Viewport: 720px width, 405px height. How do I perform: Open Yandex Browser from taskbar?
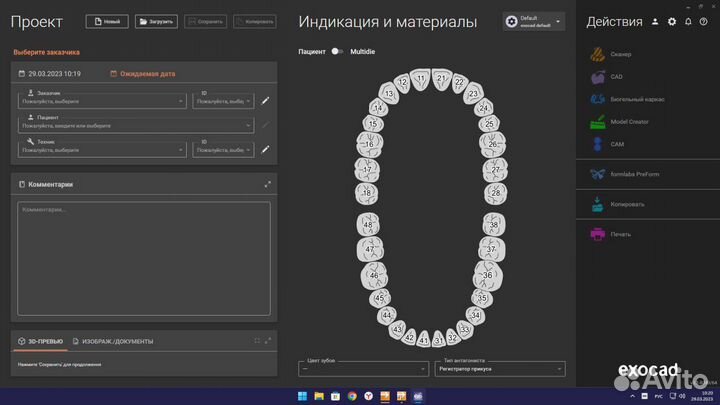click(368, 396)
